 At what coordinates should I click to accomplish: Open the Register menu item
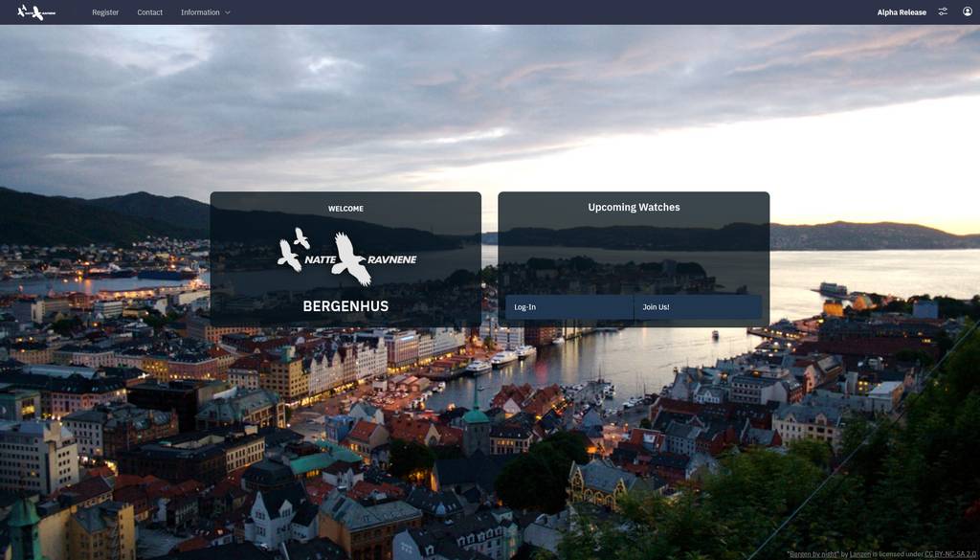(105, 12)
